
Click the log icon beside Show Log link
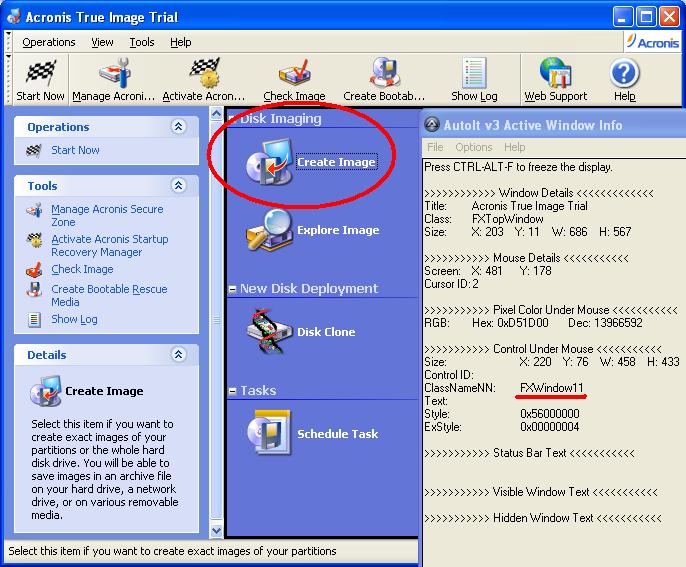click(34, 319)
